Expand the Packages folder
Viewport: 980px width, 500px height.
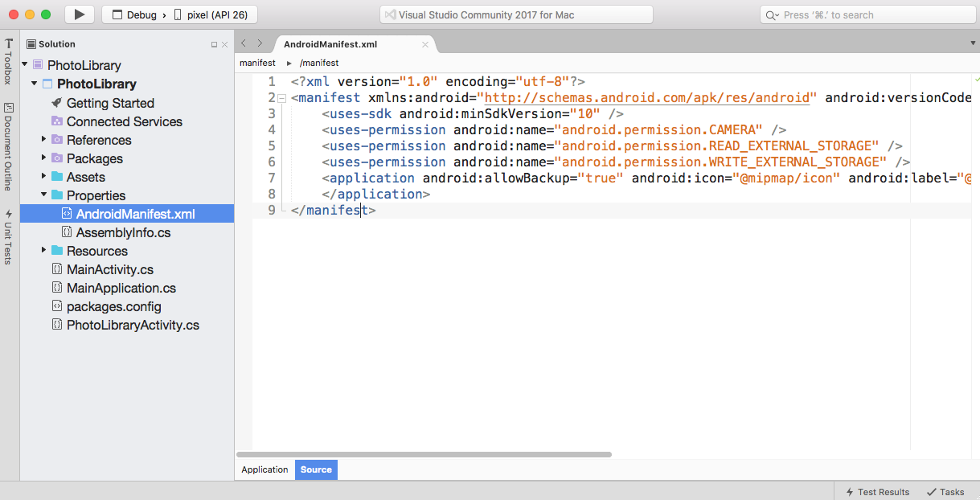pos(44,158)
